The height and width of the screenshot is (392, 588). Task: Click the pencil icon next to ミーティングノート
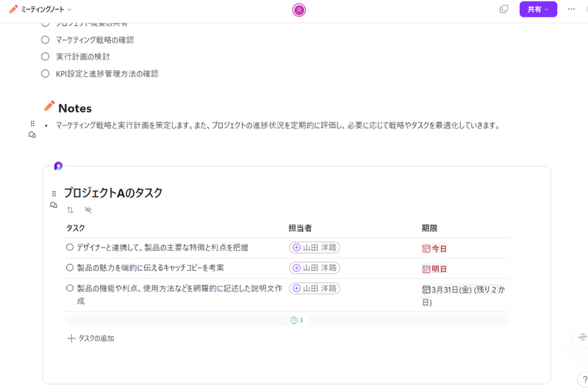click(x=13, y=9)
